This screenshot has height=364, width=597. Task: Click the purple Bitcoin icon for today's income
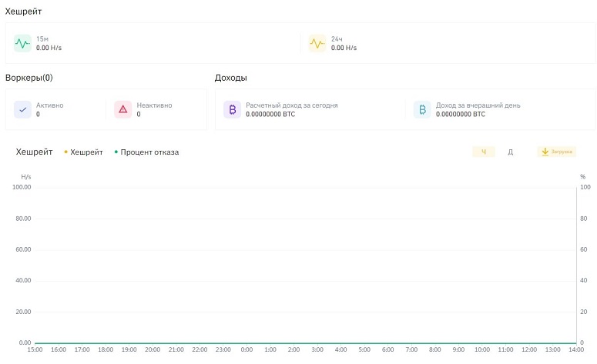(232, 109)
